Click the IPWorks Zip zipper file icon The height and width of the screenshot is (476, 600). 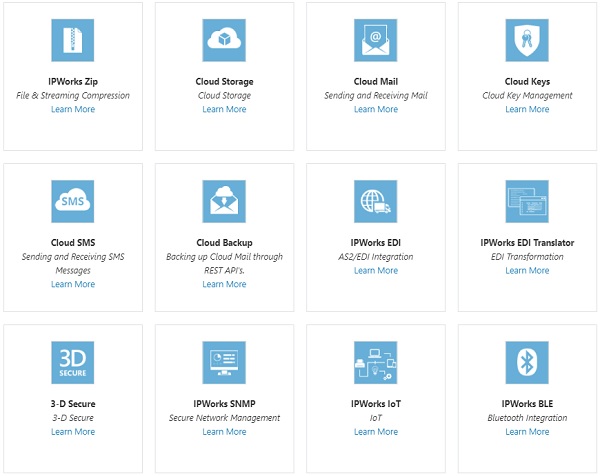73,40
